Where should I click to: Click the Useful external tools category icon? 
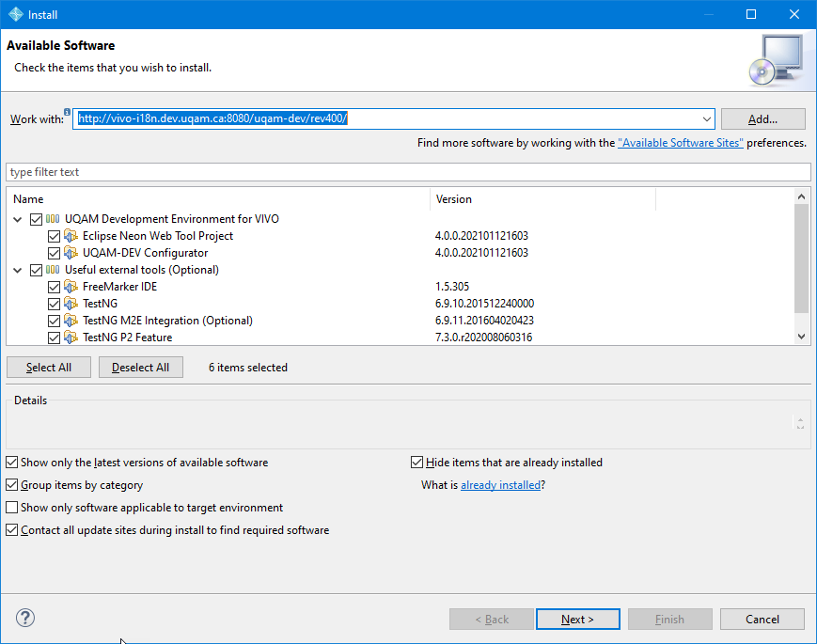click(x=53, y=270)
